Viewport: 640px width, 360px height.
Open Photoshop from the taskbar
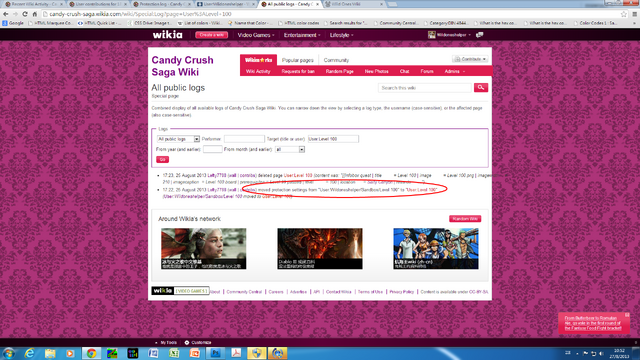pos(216,353)
